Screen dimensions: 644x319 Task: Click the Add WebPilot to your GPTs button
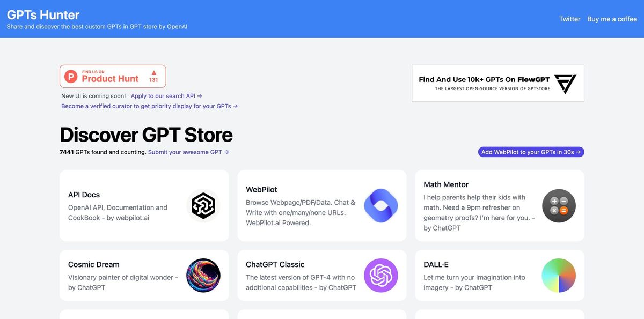point(531,152)
